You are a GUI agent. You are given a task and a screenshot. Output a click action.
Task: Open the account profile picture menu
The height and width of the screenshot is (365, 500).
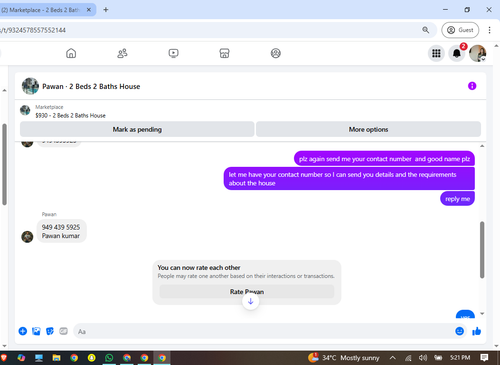click(x=477, y=53)
